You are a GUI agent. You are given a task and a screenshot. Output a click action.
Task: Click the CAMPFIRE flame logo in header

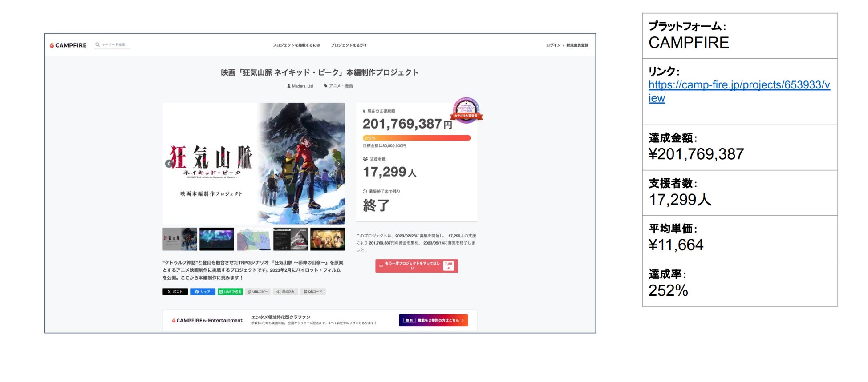point(68,45)
